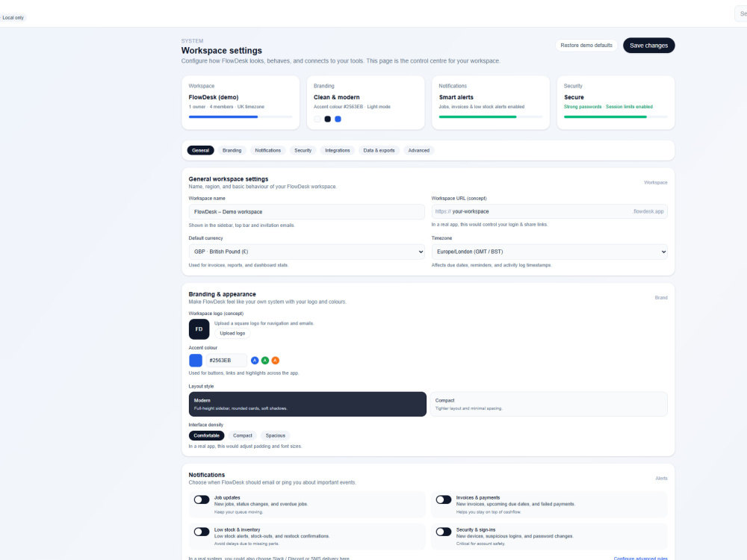Choose Spacious interface density

tap(276, 436)
